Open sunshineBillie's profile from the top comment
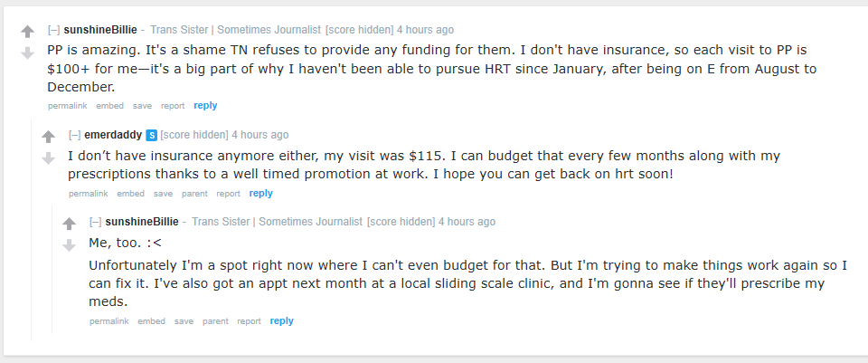868x363 pixels. point(100,30)
